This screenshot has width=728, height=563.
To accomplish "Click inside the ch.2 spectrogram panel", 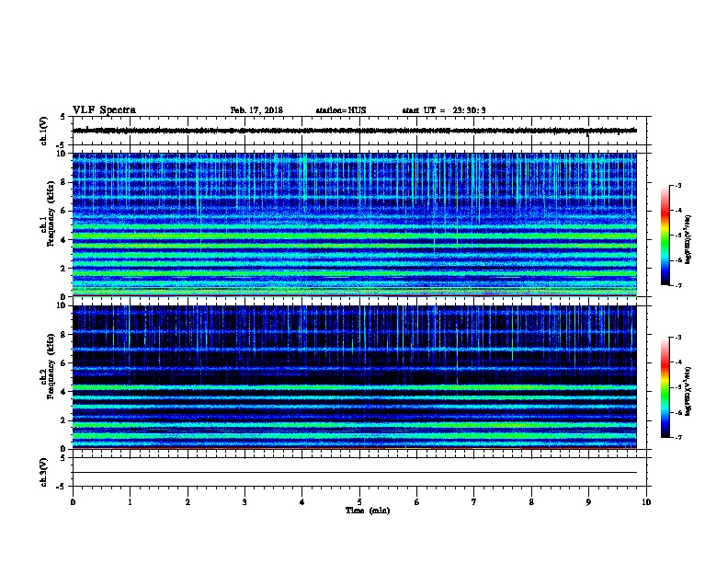I will pos(355,377).
